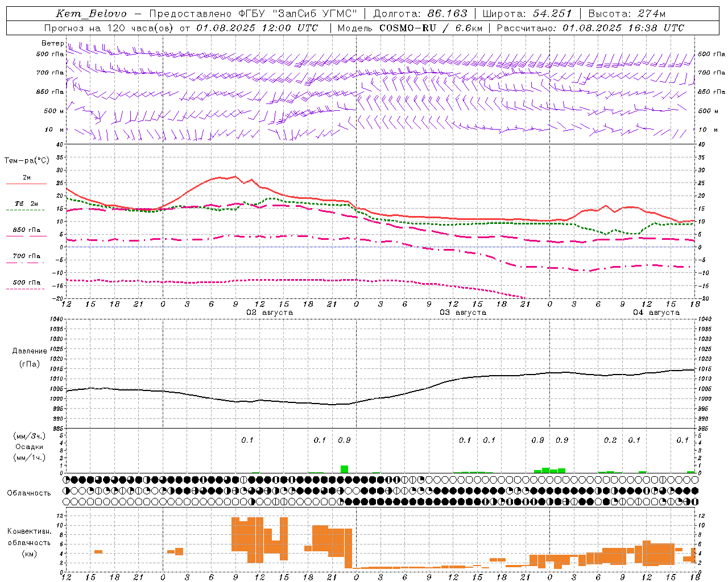Click the Облачность cloud cover label
728x582 pixels.
point(29,493)
